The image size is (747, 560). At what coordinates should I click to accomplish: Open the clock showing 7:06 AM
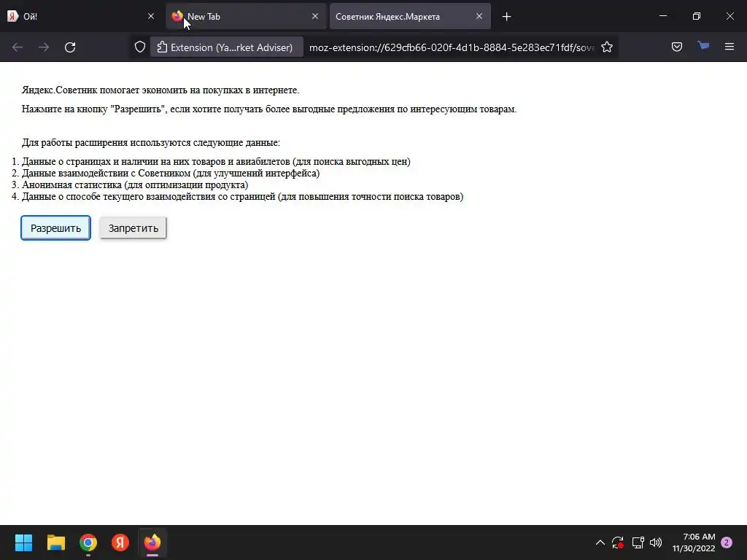(694, 542)
